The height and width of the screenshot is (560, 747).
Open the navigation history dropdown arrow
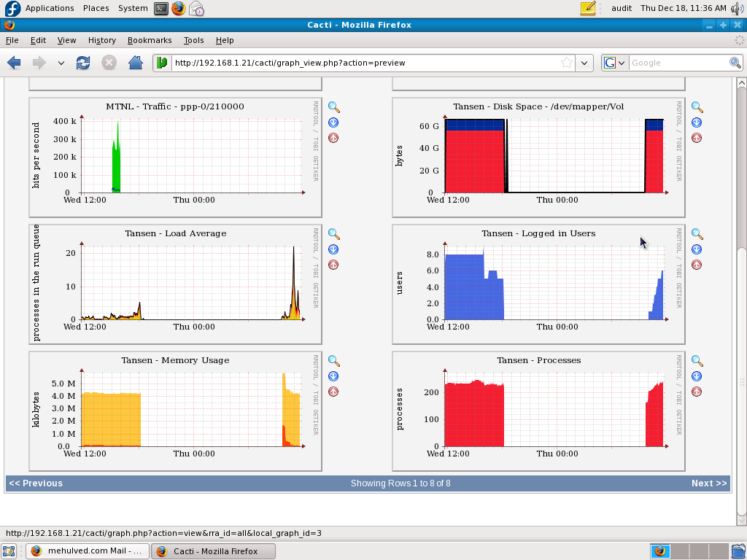click(x=61, y=63)
